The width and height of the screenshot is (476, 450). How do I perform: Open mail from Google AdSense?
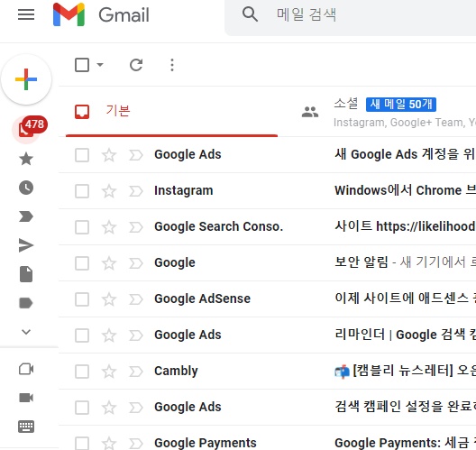[x=203, y=298]
